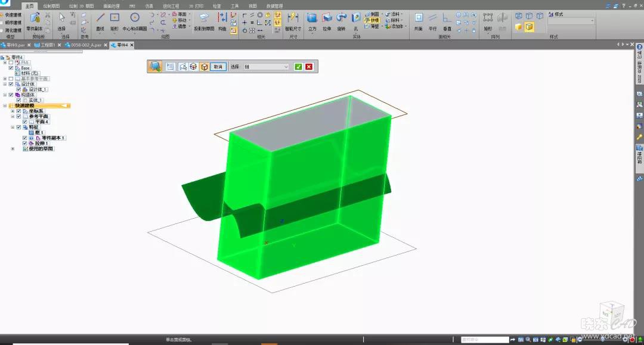Click the 拉伸 (Extrude) feature tool

pos(327,20)
